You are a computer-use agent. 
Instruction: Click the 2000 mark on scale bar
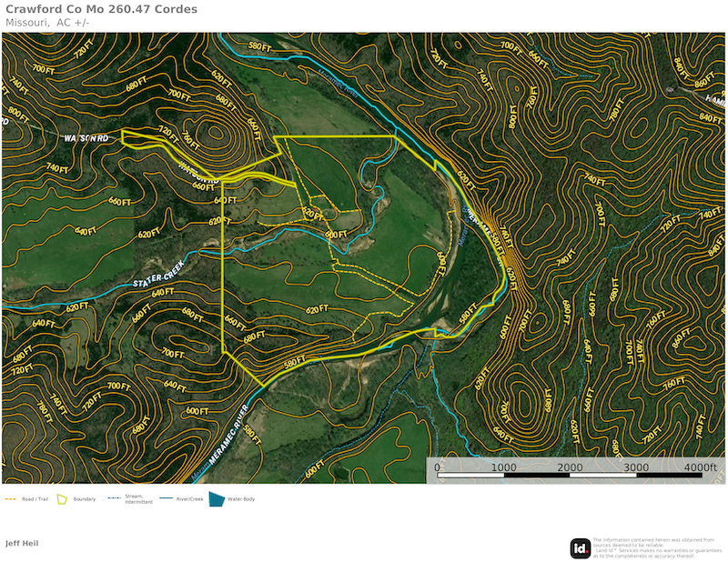coord(570,467)
